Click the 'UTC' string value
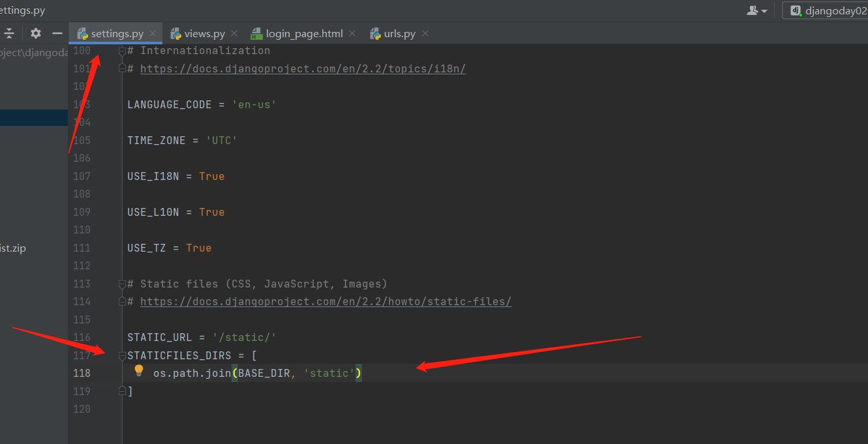 [221, 140]
